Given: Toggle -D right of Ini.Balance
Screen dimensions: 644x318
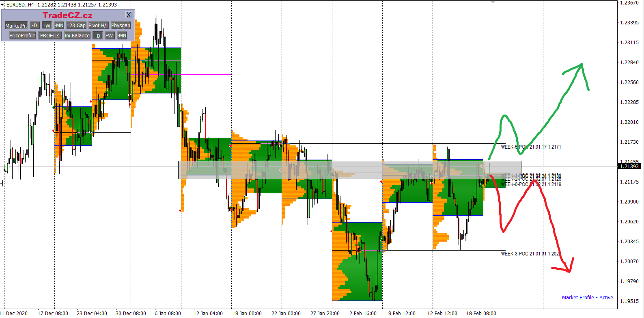Looking at the screenshot, I should (x=97, y=36).
